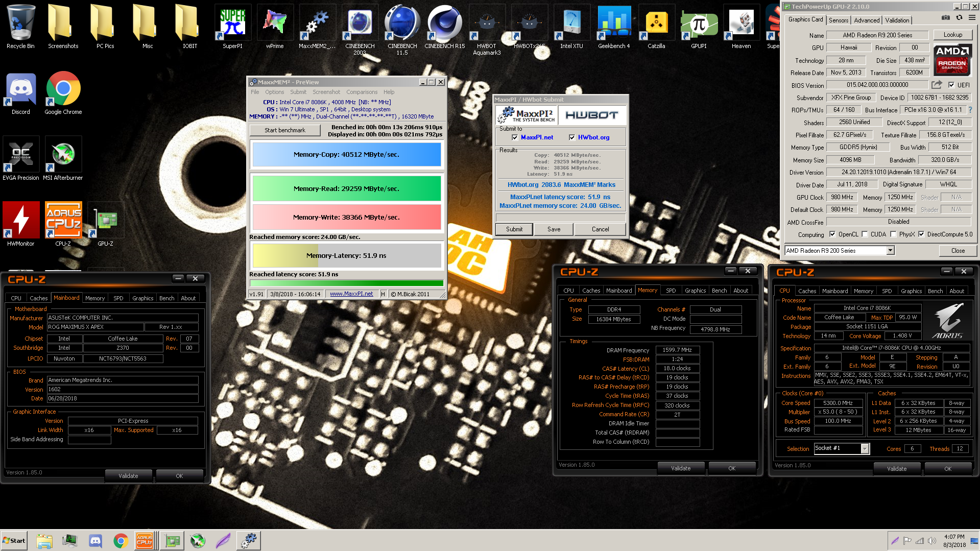Click the Start benchmark button
Viewport: 980px width, 551px height.
285,130
